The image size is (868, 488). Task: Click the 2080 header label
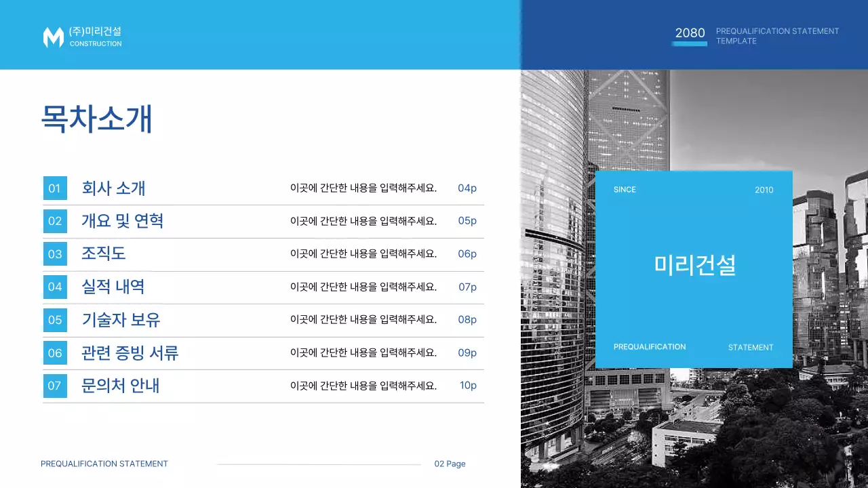690,33
